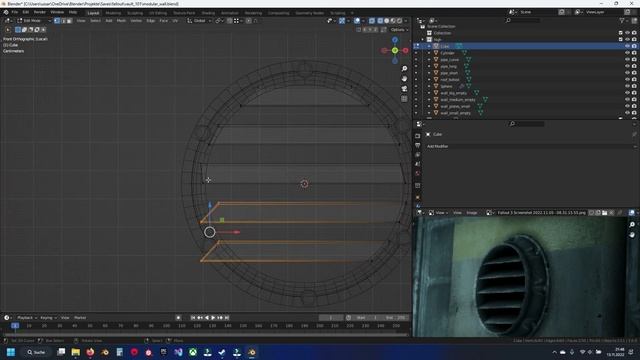The width and height of the screenshot is (640, 360).
Task: Click the play animation button
Action: click(x=213, y=318)
